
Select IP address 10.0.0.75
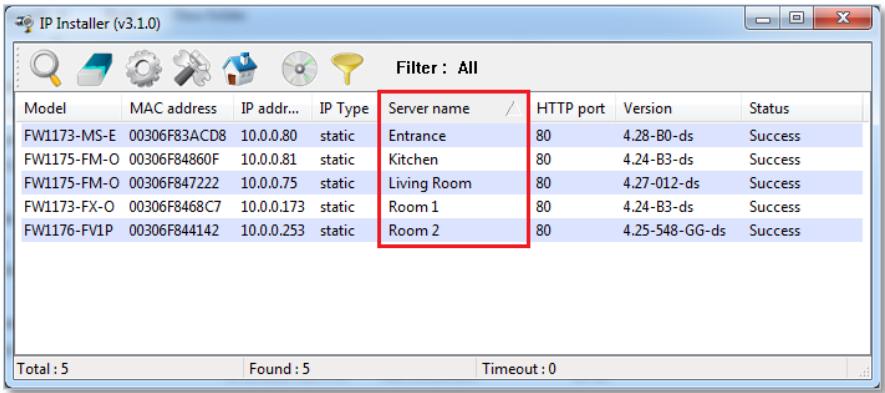coord(269,184)
